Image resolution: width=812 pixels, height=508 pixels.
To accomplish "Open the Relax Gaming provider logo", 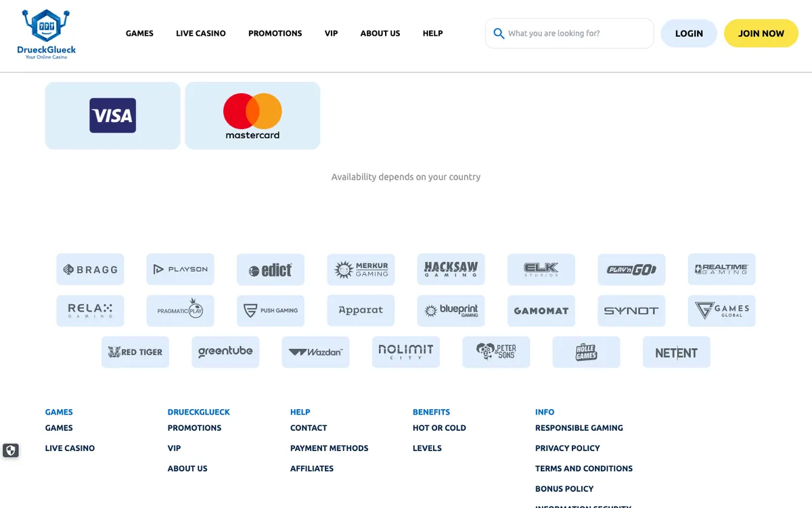I will click(x=90, y=311).
